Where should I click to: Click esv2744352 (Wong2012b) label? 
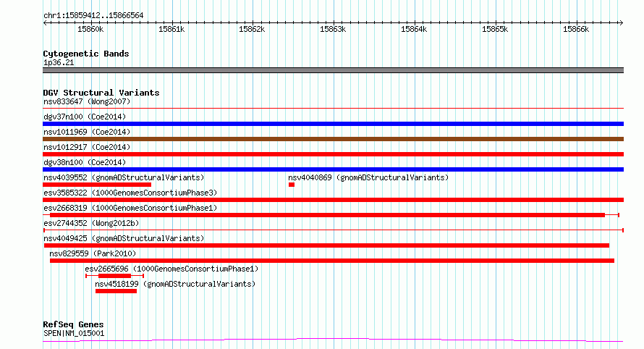pos(91,223)
